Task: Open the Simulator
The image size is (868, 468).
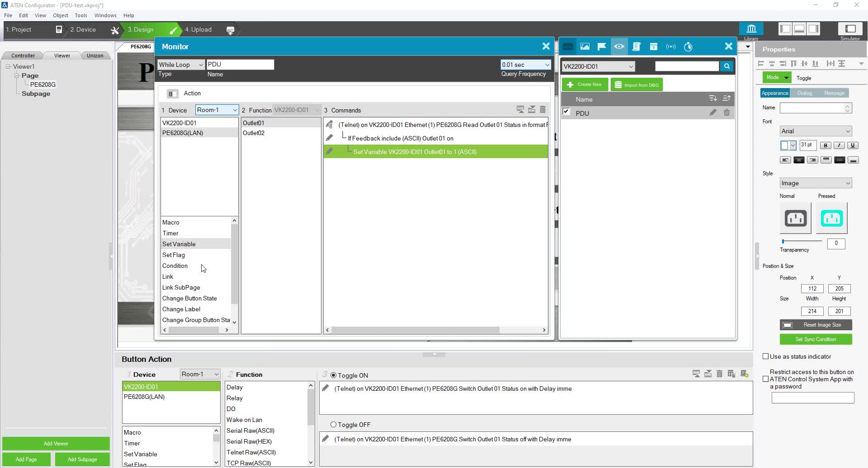Action: (850, 30)
